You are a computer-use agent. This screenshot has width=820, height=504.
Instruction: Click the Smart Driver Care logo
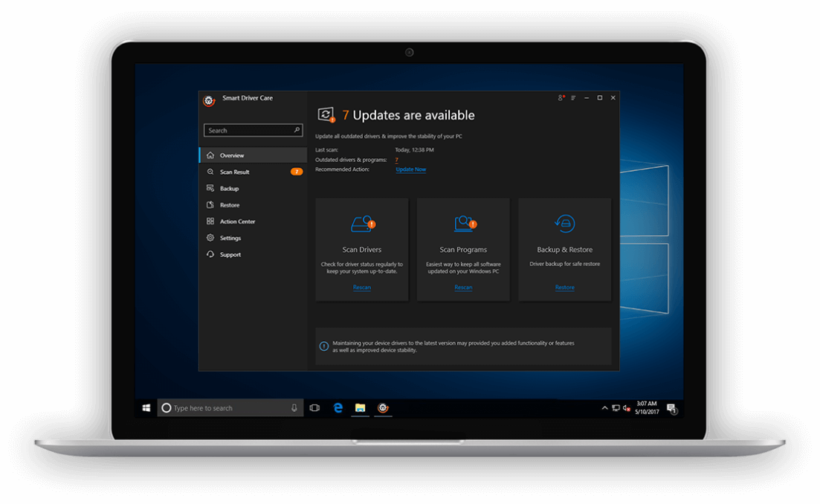[x=209, y=100]
